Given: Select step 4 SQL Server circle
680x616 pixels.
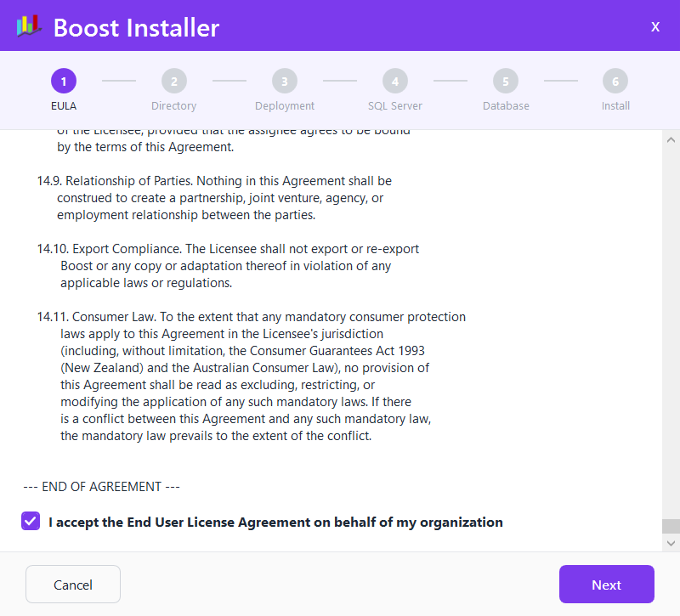Looking at the screenshot, I should (395, 81).
